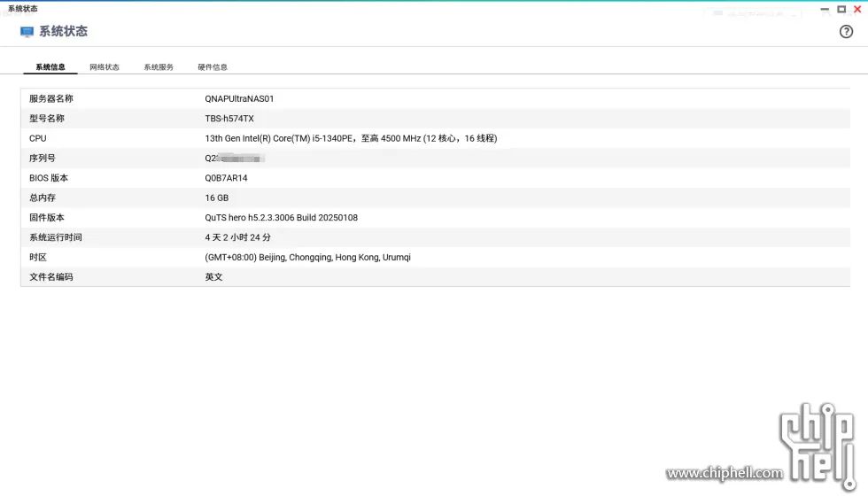Click the model name TBS-h574TX
The image size is (868, 504).
(229, 119)
